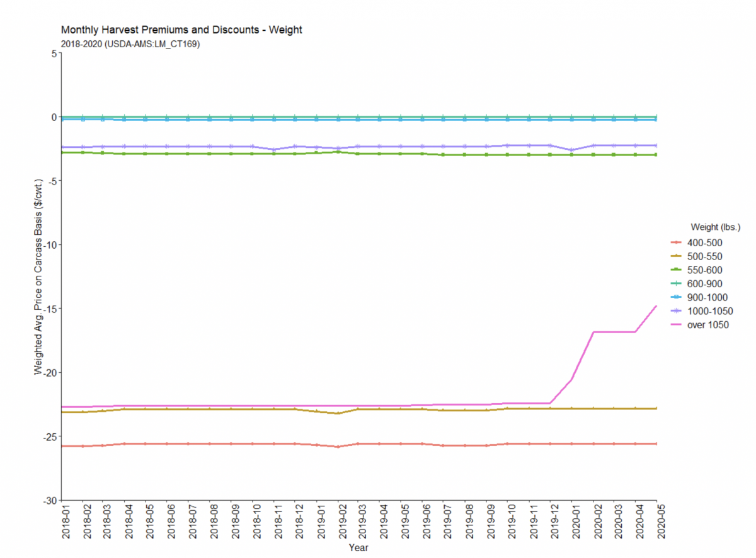Click the y-axis title 'Weighted Avg. Price'
This screenshot has height=558, width=756.
(38, 276)
